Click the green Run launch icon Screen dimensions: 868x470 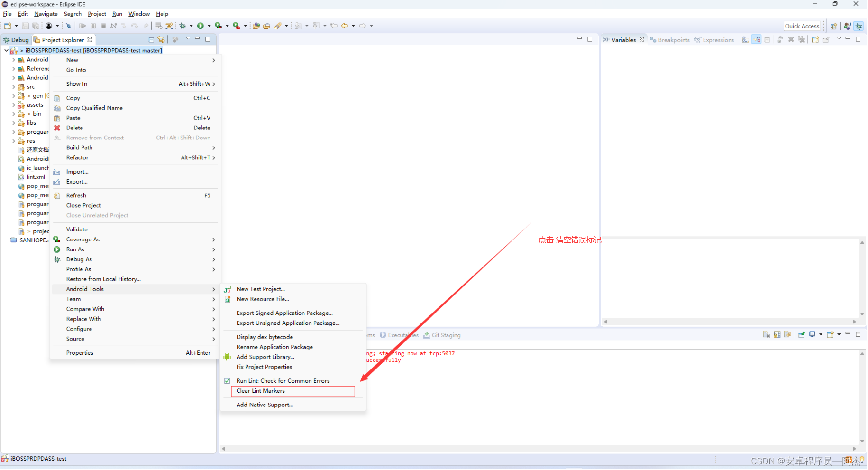201,26
